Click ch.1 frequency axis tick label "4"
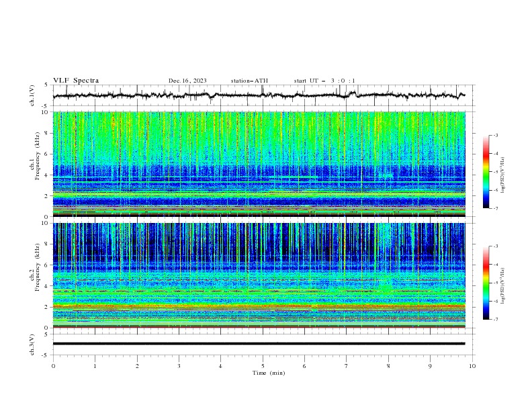Screen dimensions: 532x411 [46, 175]
